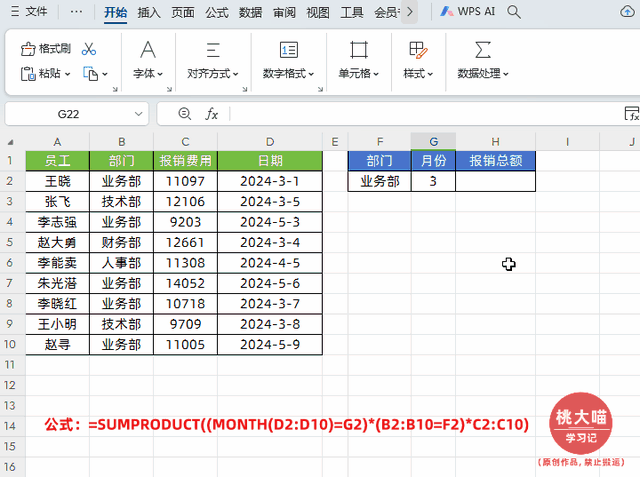Screen dimensions: 640x477
Task: Open the 页面 ribbon tab
Action: [183, 12]
